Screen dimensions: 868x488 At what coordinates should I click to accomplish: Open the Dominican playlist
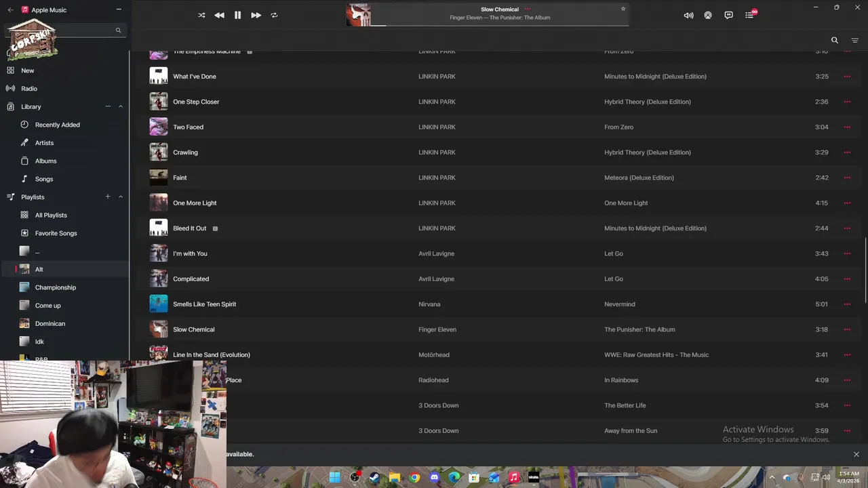pos(50,323)
